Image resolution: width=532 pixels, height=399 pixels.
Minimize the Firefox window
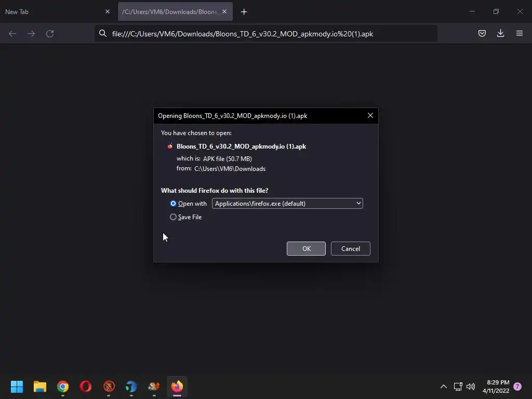(472, 11)
